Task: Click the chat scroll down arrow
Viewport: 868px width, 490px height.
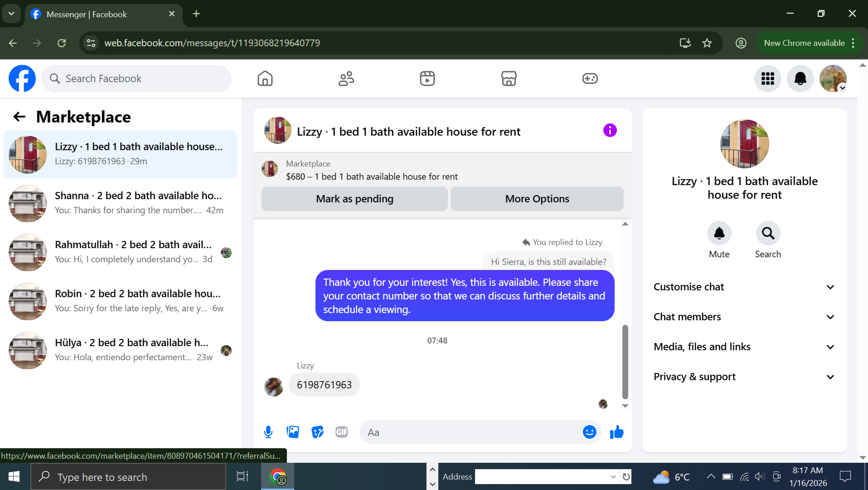Action: pyautogui.click(x=625, y=406)
